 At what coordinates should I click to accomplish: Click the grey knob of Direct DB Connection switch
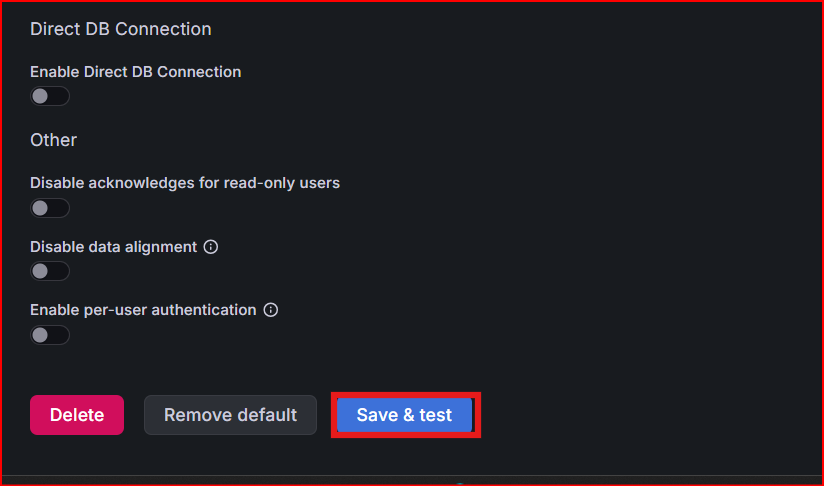pos(40,96)
